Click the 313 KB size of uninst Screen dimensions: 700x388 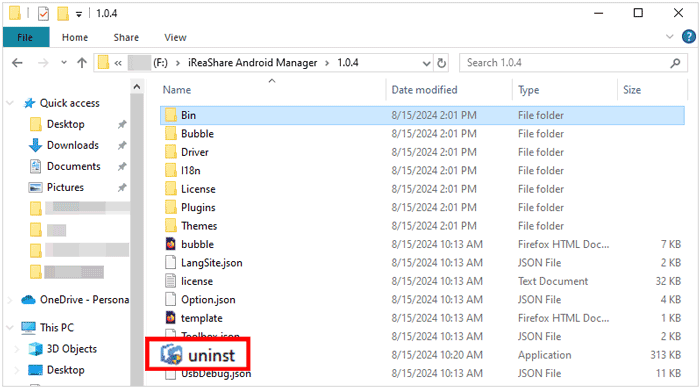coord(665,355)
